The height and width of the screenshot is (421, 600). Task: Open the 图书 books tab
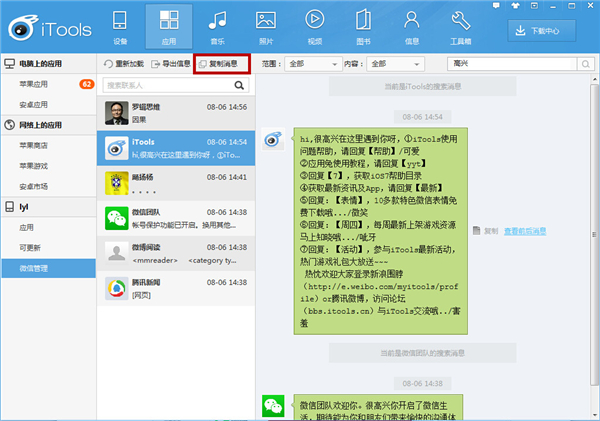[x=363, y=27]
